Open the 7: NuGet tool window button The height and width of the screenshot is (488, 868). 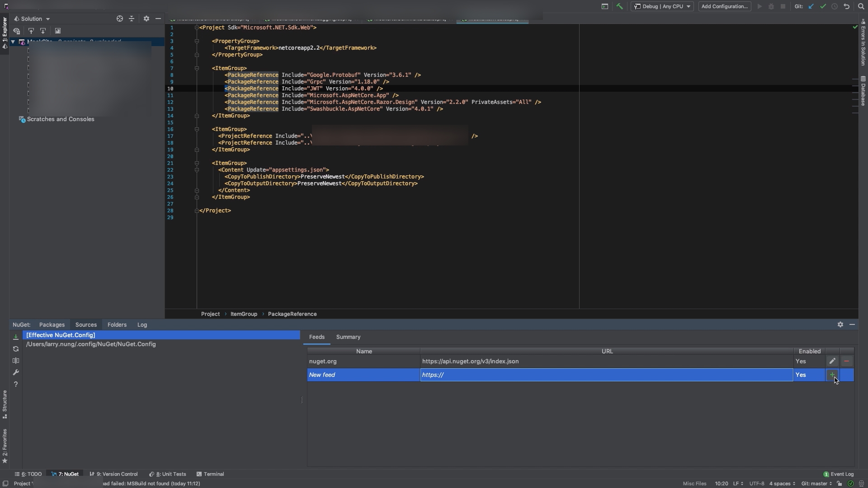coord(65,474)
